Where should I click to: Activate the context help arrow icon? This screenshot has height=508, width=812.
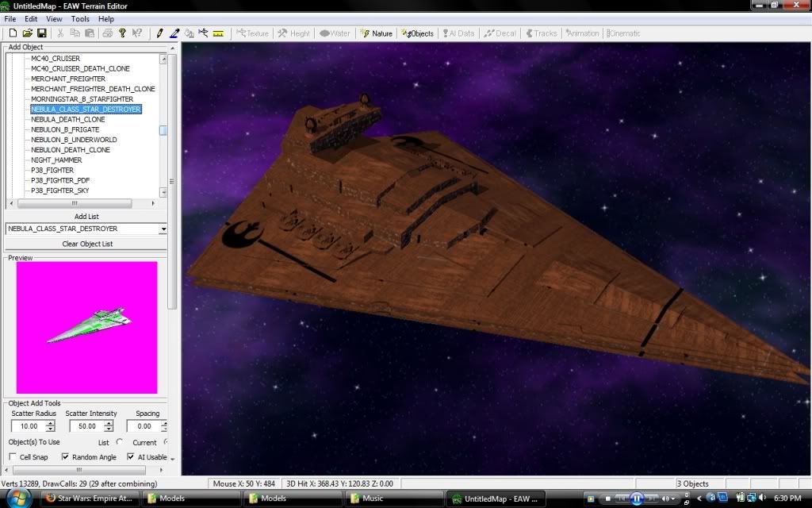136,33
